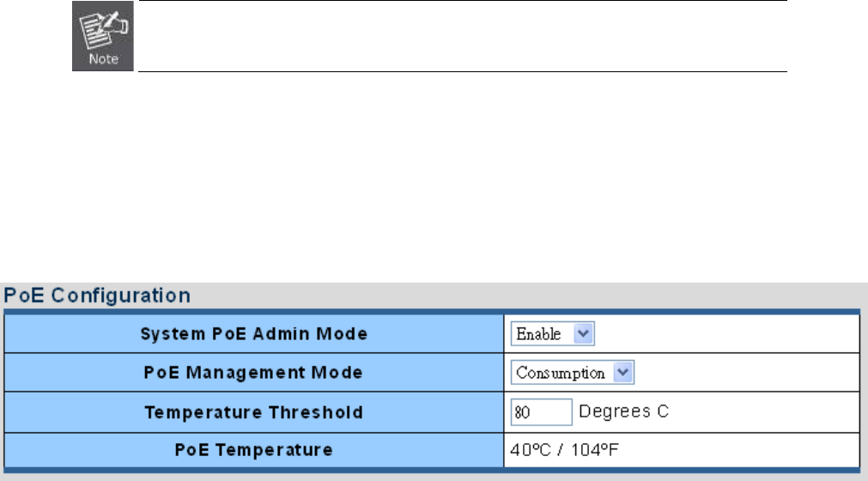This screenshot has width=868, height=481.
Task: Select the System PoE Admin Mode label
Action: tap(254, 333)
